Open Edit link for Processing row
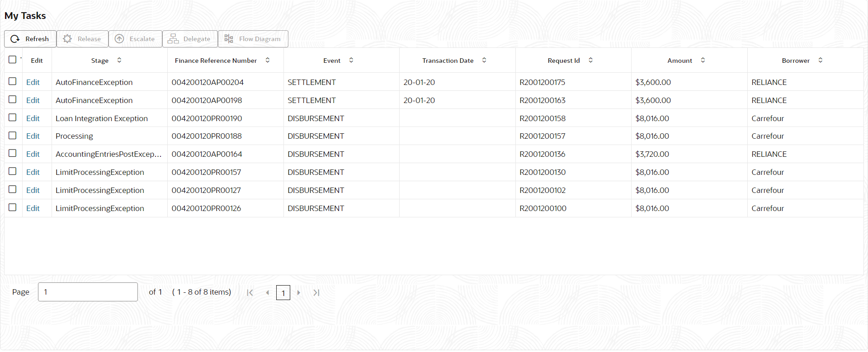Viewport: 868px width, 352px height. point(33,136)
